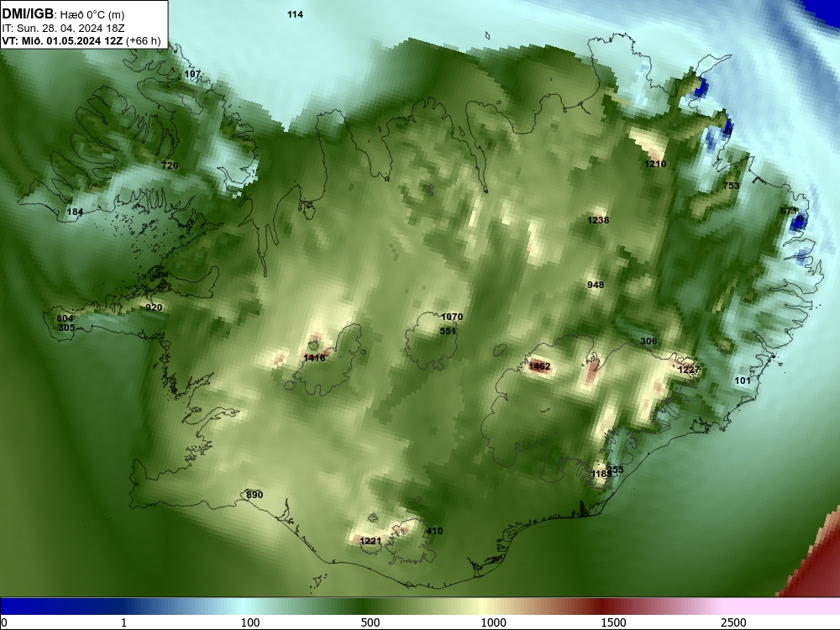
Task: Click the 1000 mark on the color scale
Action: 493,622
